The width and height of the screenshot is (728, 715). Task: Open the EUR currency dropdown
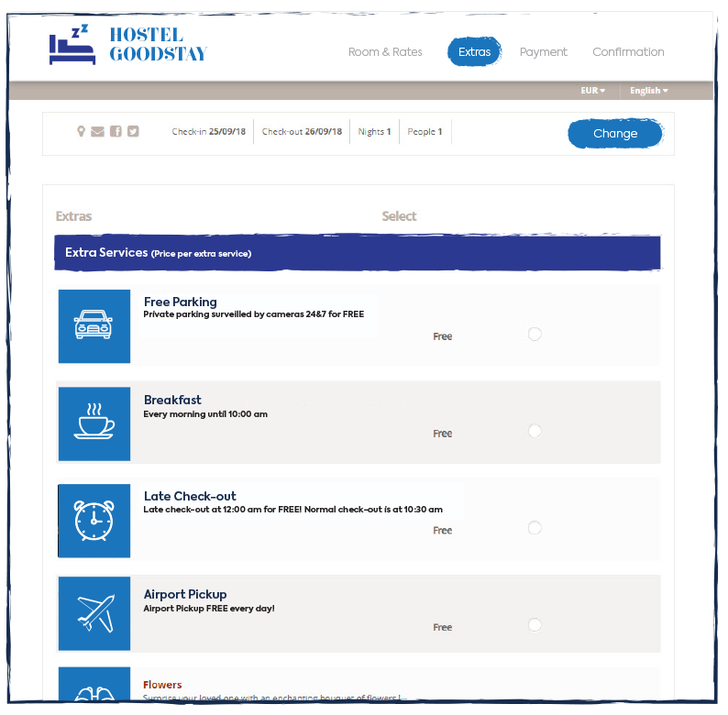tap(593, 91)
